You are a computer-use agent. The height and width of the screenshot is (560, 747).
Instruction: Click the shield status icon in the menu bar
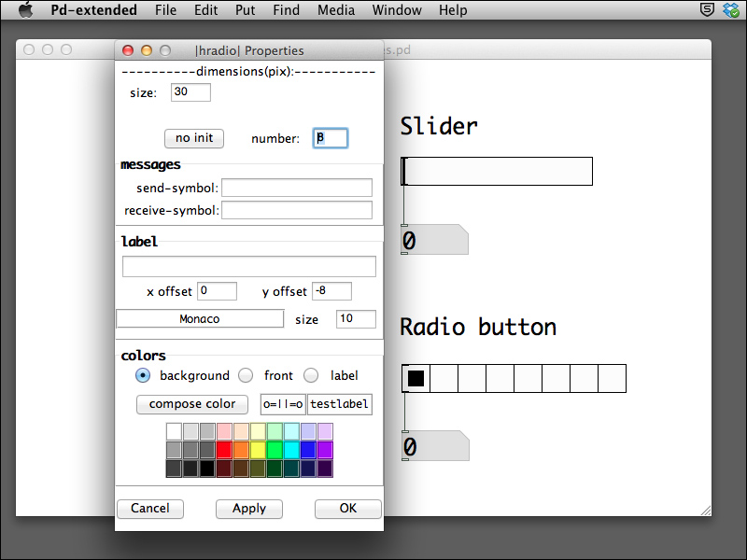[707, 10]
